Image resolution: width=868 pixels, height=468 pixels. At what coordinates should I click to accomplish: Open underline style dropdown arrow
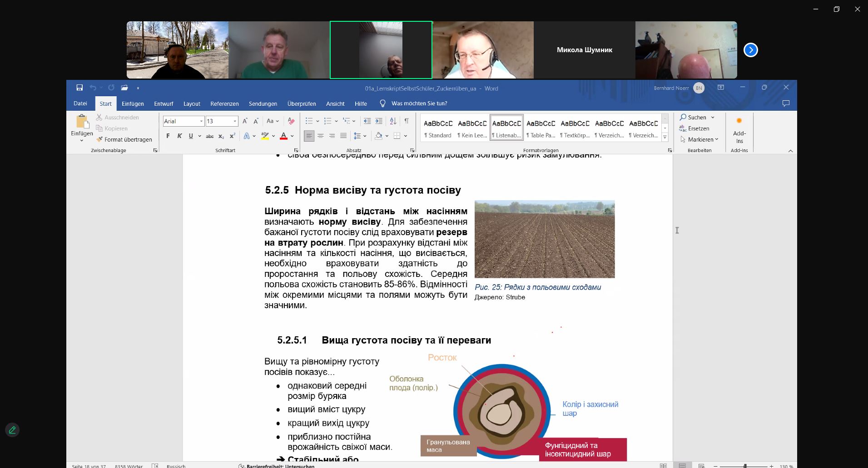pos(199,136)
